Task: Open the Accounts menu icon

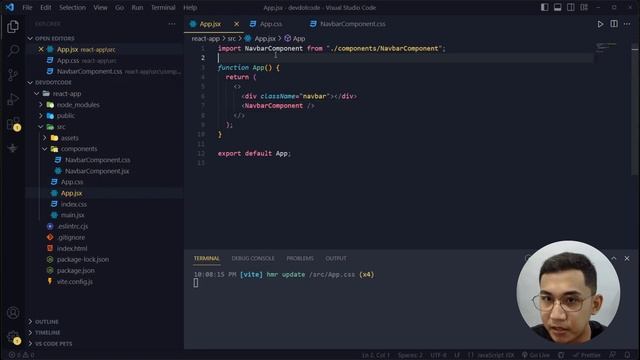Action: [13, 313]
